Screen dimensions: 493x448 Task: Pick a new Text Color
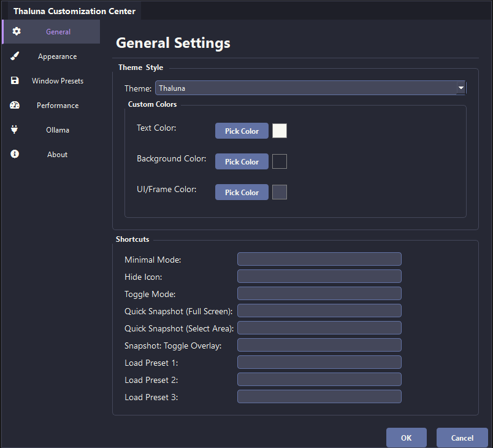tap(242, 131)
